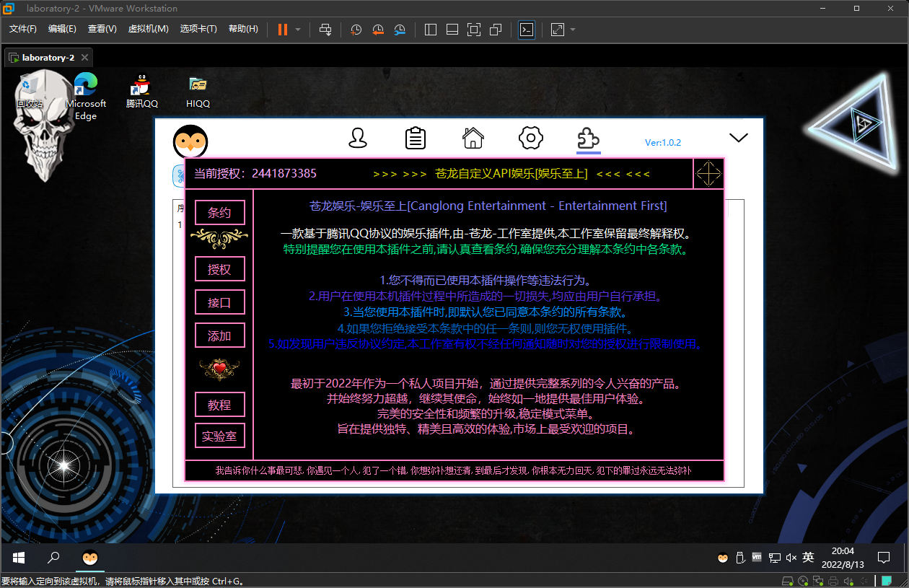909x588 pixels.
Task: Open the 帮助(H) menu in VMware
Action: pos(243,29)
